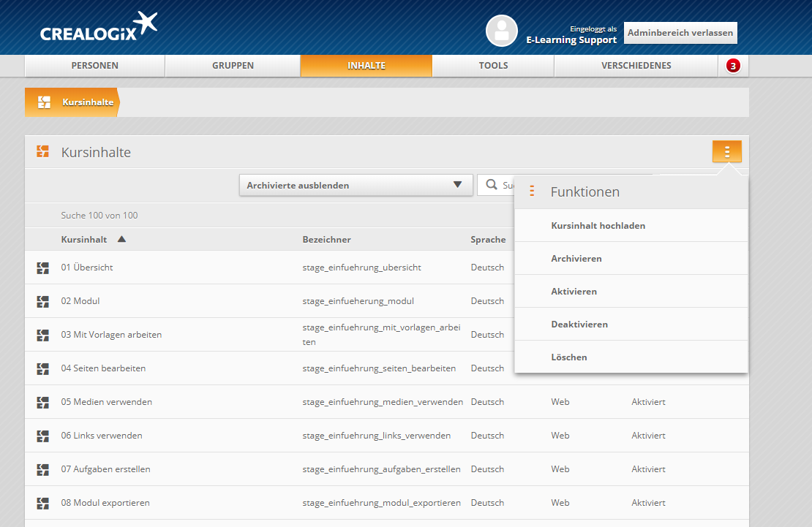Click the course icon beside 08 Modul exportieren
The width and height of the screenshot is (812, 527).
point(43,503)
